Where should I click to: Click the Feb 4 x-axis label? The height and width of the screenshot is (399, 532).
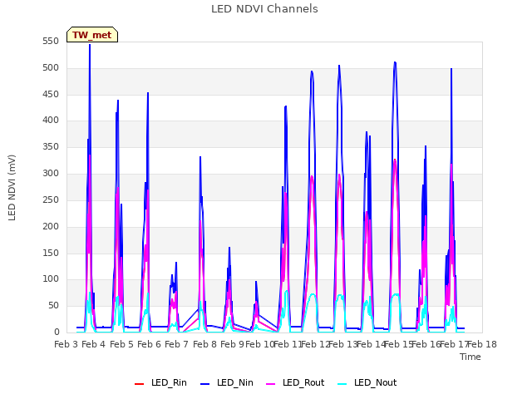pyautogui.click(x=94, y=344)
